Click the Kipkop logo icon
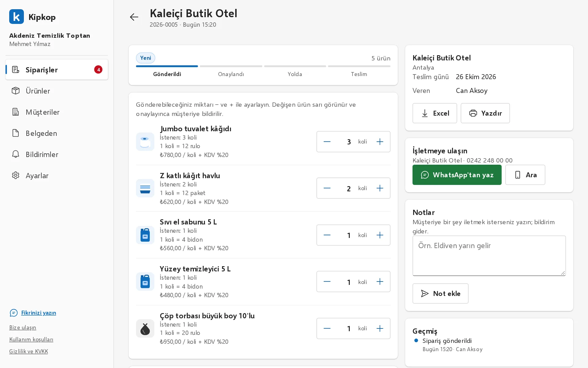The height and width of the screenshot is (368, 588). [x=17, y=17]
